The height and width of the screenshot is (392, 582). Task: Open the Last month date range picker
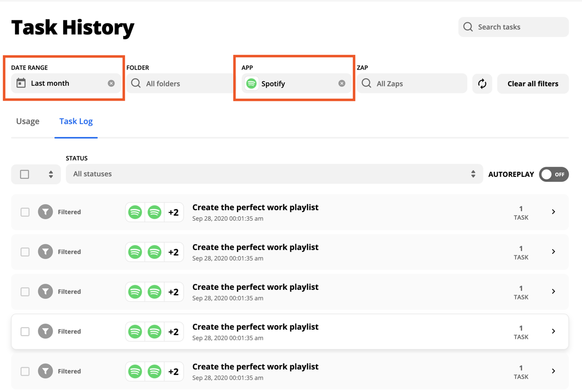point(66,84)
